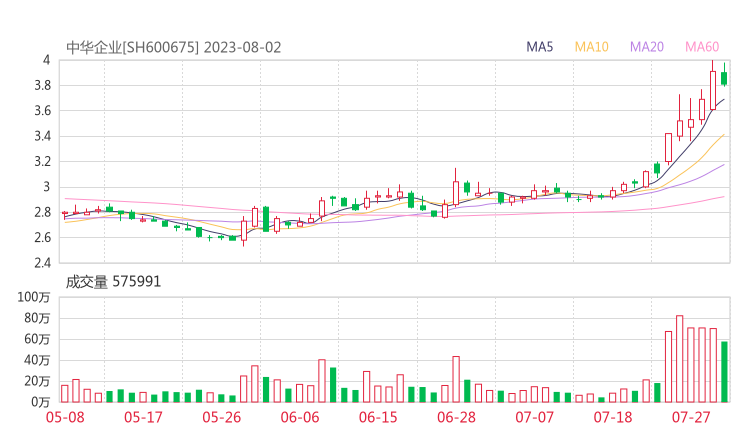This screenshot has height=440, width=740.
Task: Select the tallest red volume bar
Action: 680,359
